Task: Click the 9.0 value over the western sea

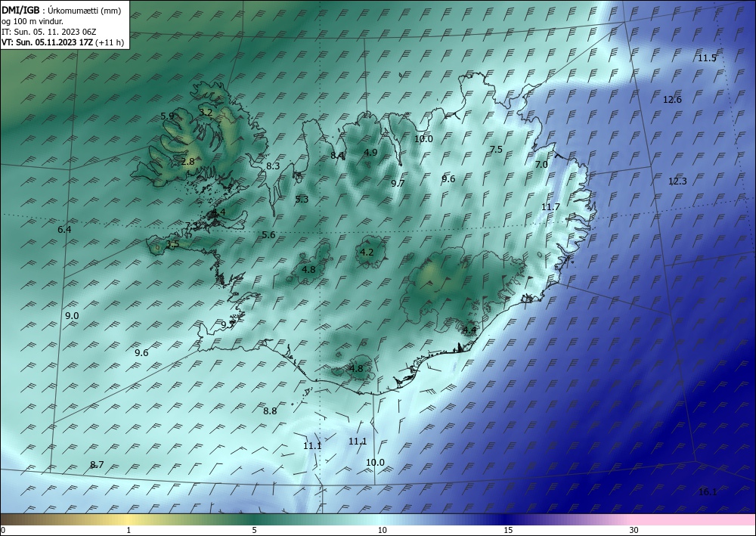Action: tap(72, 316)
